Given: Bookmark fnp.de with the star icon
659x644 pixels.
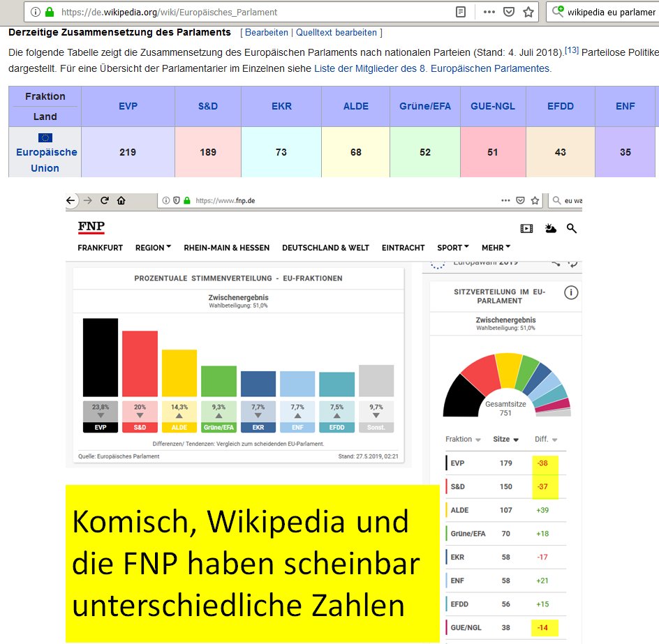Looking at the screenshot, I should 535,200.
